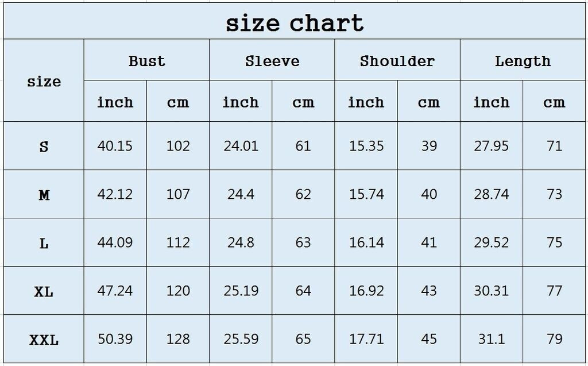Select the size header cell
Viewport: 588px width, 366px height.
coord(44,82)
